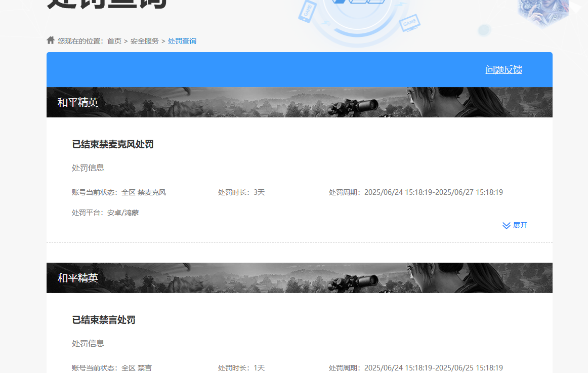Screen dimensions: 588x373
Task: Click the second 和平精英 game banner
Action: (x=299, y=277)
